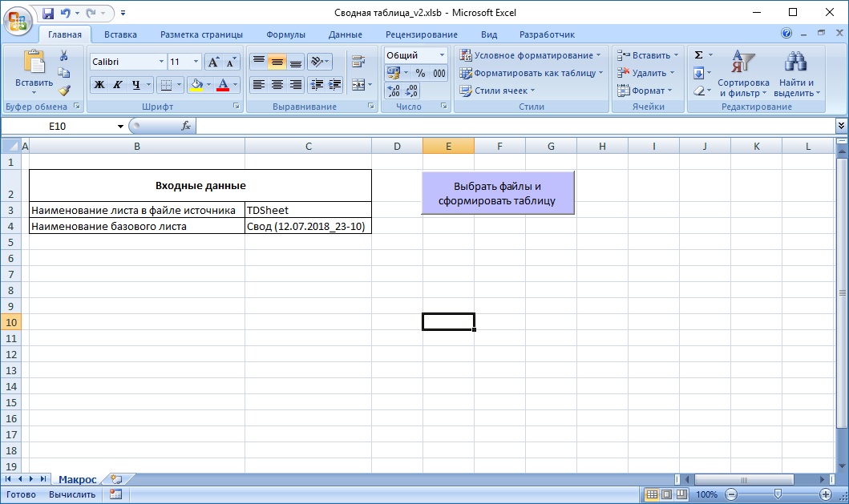Apply accounting currency number format

tap(393, 73)
